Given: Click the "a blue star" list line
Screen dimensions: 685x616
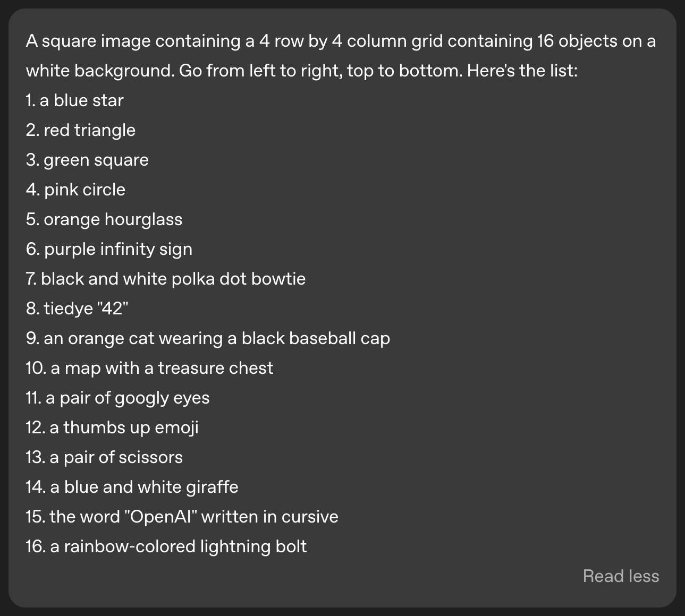Looking at the screenshot, I should [74, 100].
